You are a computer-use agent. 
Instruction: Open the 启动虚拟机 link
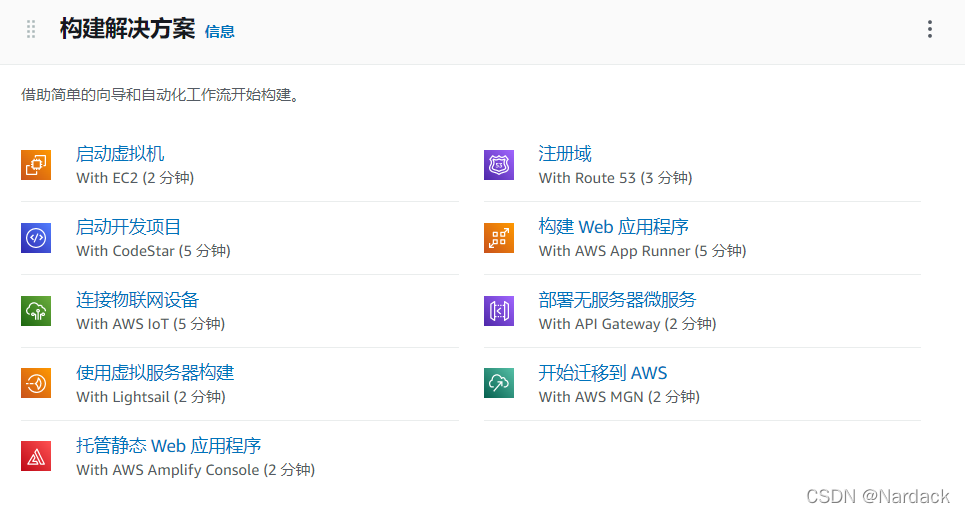(120, 154)
